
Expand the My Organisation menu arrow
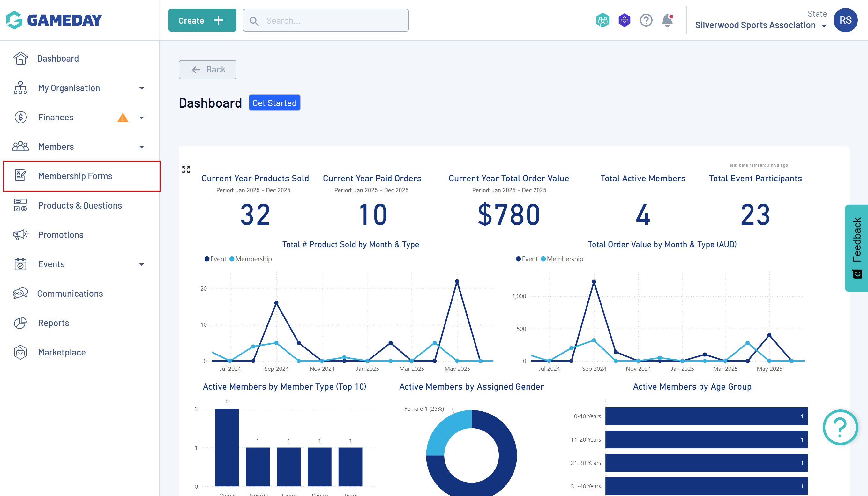point(142,88)
